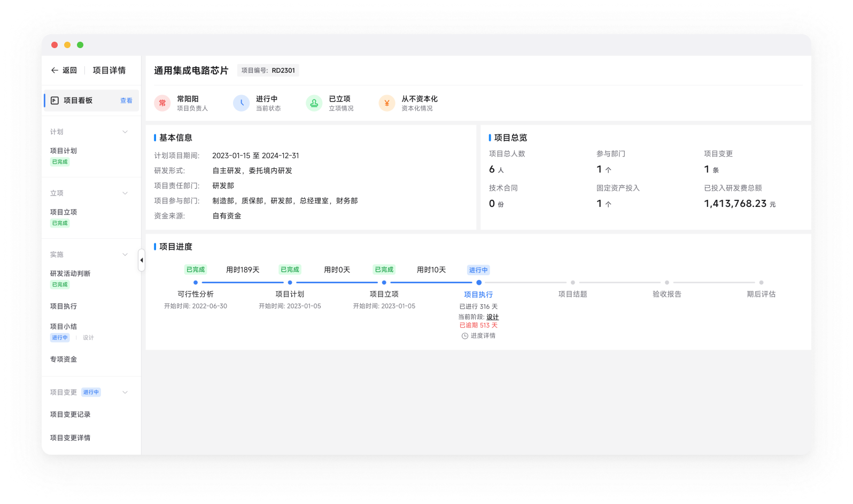Collapse the 计划 section chevron
Screen dimensions: 853x504
pos(125,132)
